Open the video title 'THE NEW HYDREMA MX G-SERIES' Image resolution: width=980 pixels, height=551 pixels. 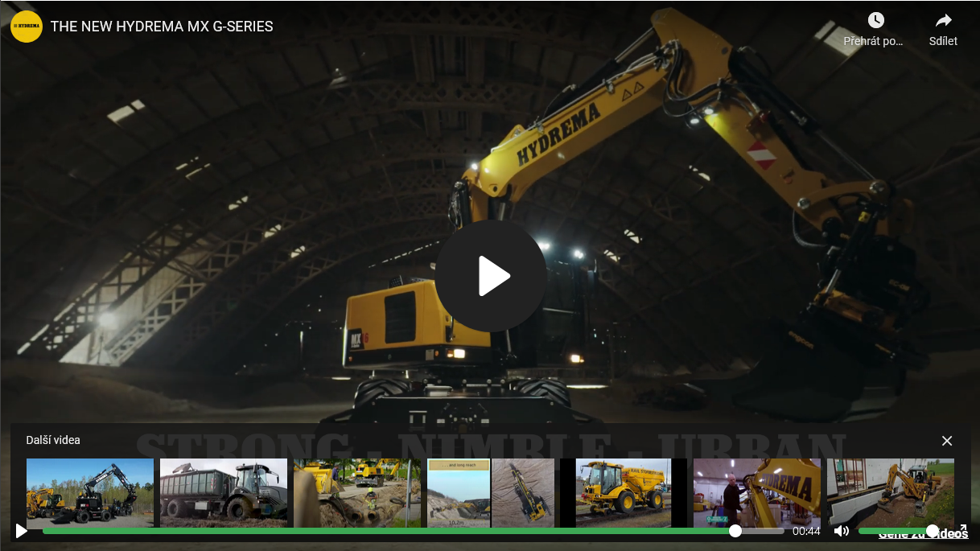[162, 27]
